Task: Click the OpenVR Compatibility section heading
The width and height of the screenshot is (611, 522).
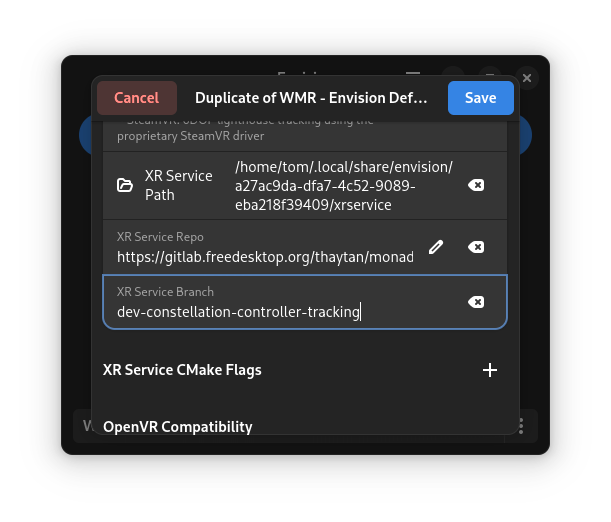Action: [x=178, y=427]
